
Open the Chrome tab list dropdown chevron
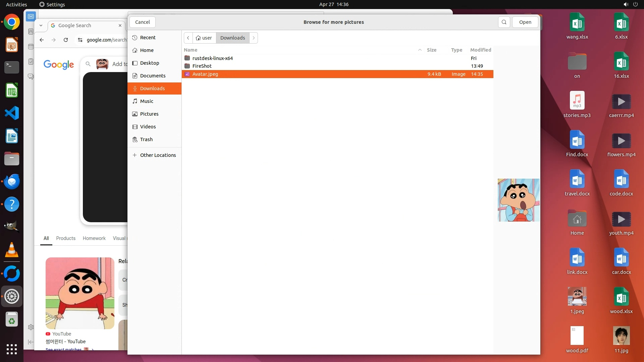[41, 25]
